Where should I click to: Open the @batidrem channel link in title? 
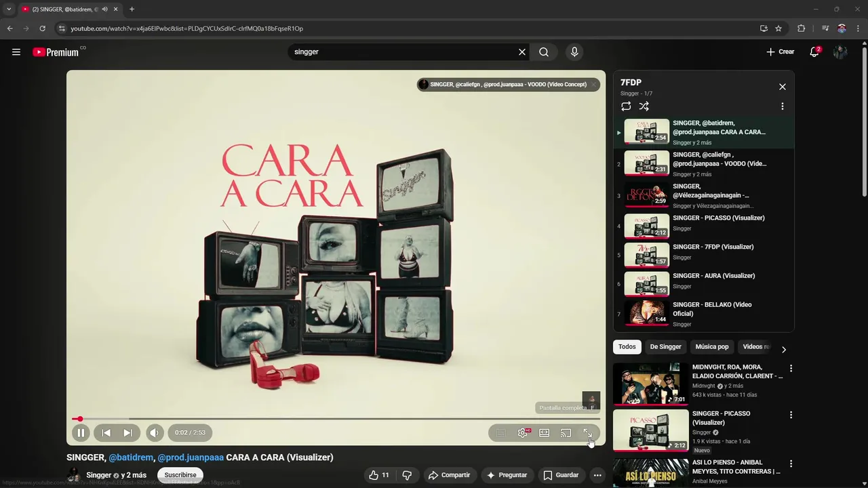click(131, 457)
